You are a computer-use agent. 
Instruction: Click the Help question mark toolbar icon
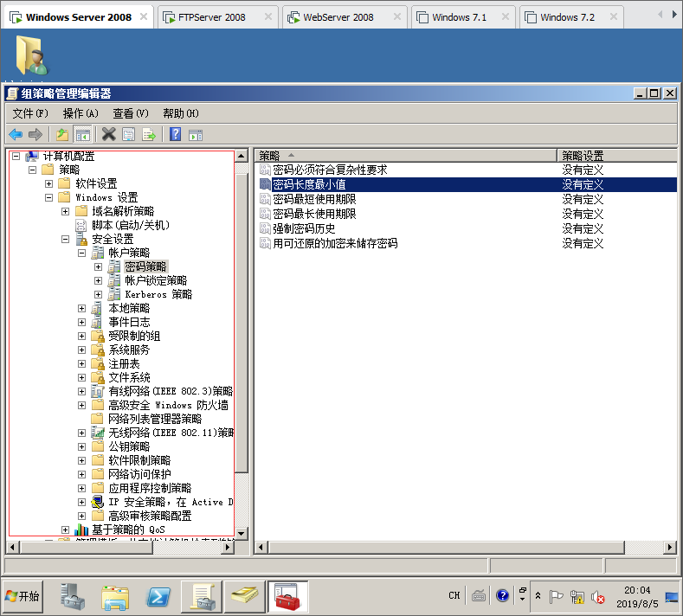[x=175, y=134]
